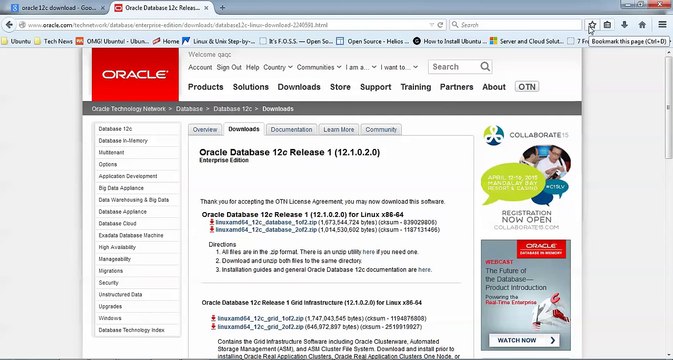Download linuxamd64_12c_grid_1of2.zip
The height and width of the screenshot is (360, 673).
tap(260, 318)
